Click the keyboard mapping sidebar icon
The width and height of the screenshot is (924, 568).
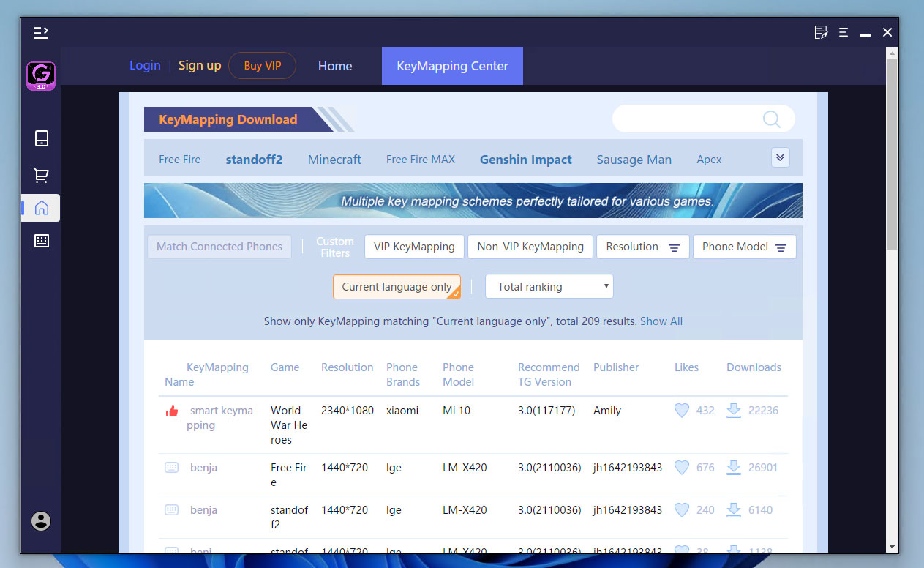42,241
